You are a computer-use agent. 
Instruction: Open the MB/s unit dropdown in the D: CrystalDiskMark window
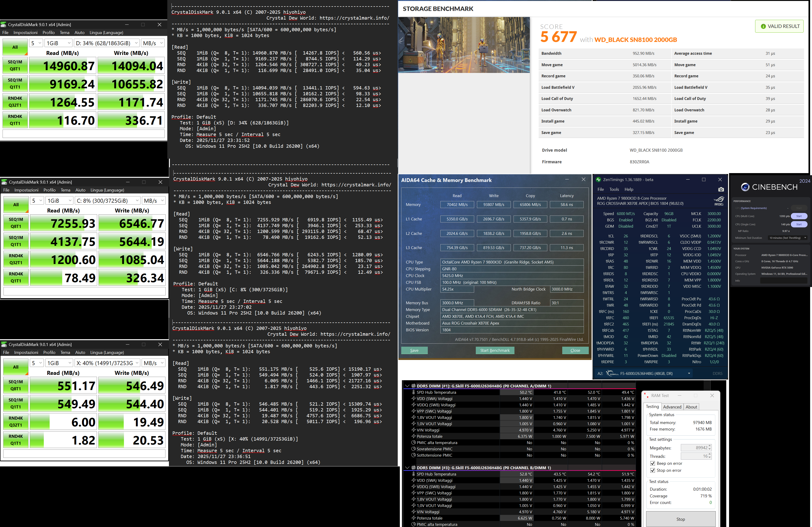pos(153,43)
